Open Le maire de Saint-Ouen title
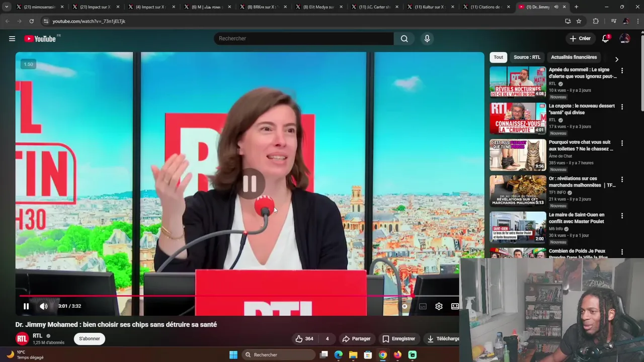Image resolution: width=644 pixels, height=362 pixels. pyautogui.click(x=578, y=218)
